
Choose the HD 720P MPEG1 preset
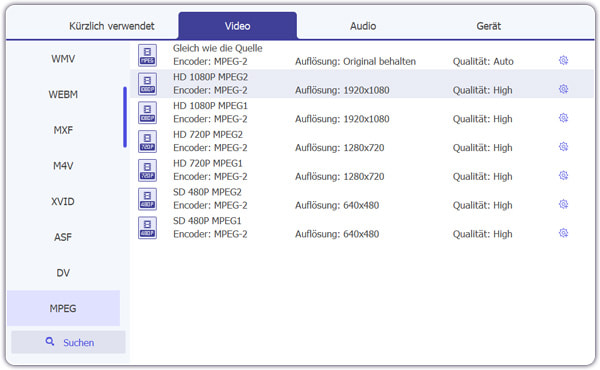click(362, 170)
